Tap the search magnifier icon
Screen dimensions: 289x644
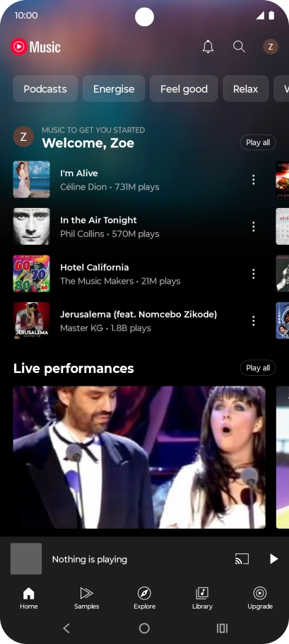point(239,47)
